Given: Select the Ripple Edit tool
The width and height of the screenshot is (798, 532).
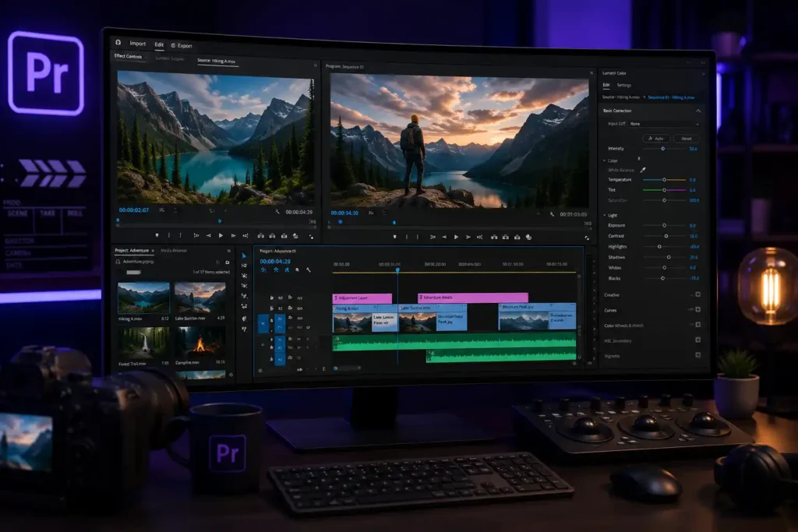Looking at the screenshot, I should coord(244,276).
